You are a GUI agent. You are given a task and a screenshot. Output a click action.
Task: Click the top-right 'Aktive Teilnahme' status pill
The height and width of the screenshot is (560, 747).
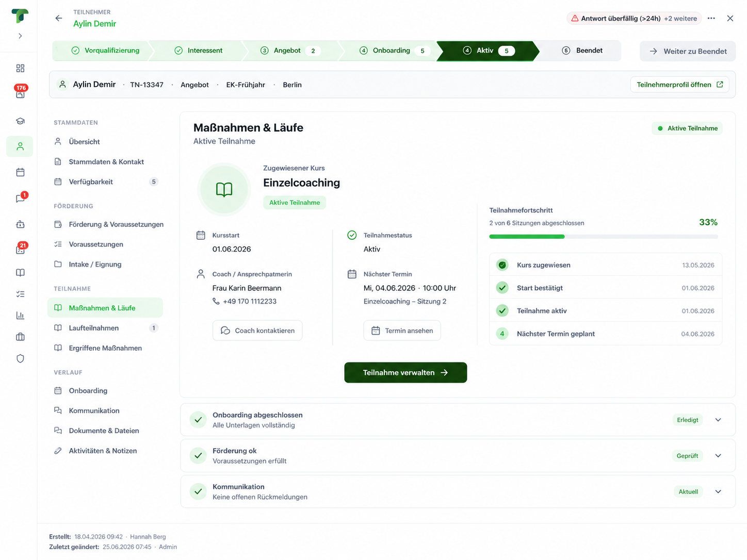(x=687, y=128)
